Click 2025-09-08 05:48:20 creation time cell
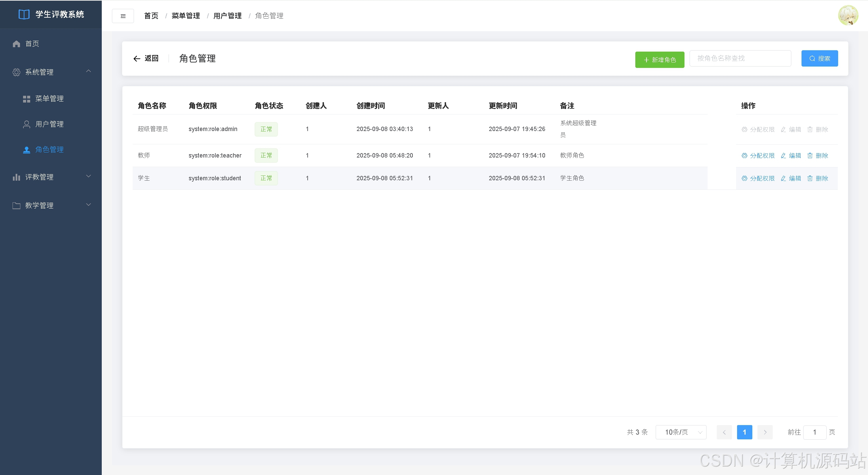868x475 pixels. 385,156
